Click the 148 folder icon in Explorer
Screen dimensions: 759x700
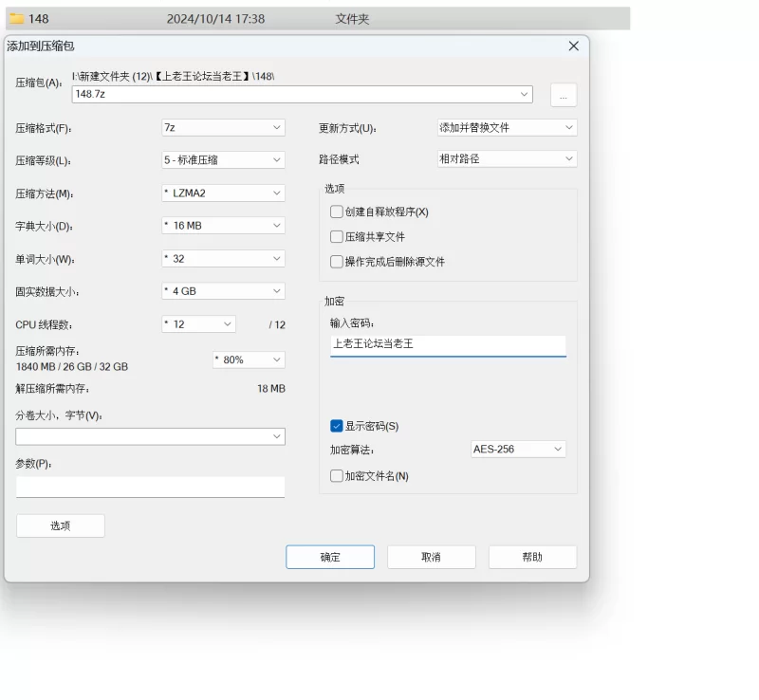coord(17,19)
